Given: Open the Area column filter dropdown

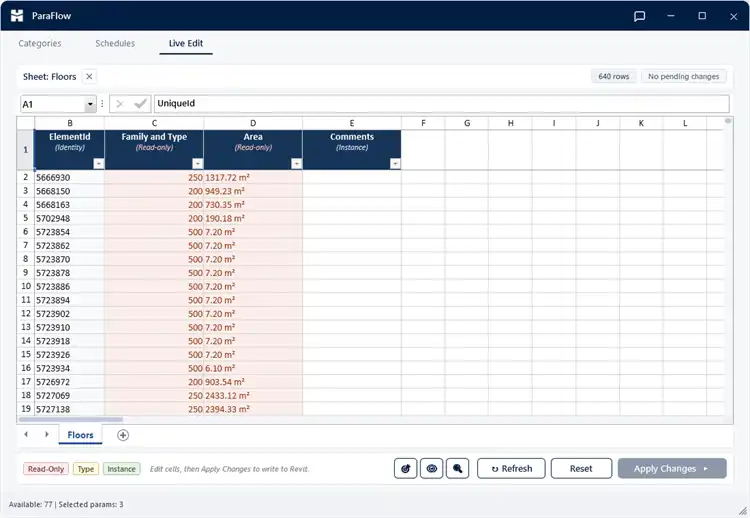Looking at the screenshot, I should (x=297, y=164).
